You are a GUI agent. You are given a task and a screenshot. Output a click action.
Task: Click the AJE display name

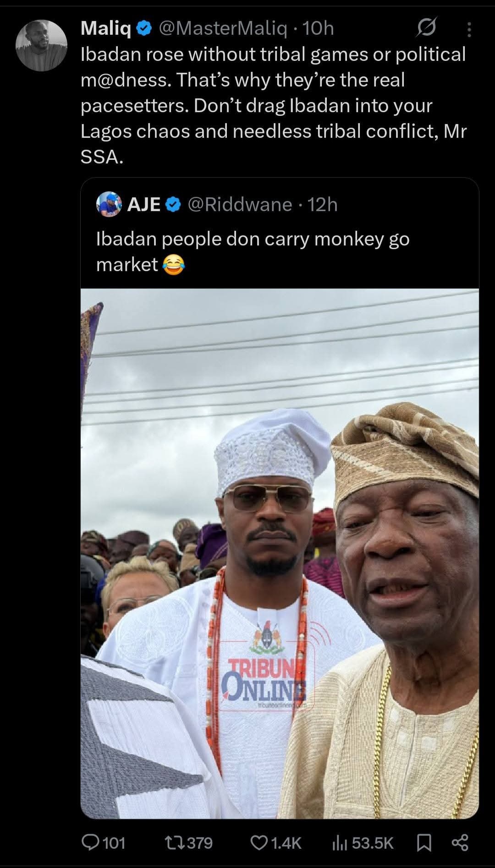pyautogui.click(x=143, y=204)
